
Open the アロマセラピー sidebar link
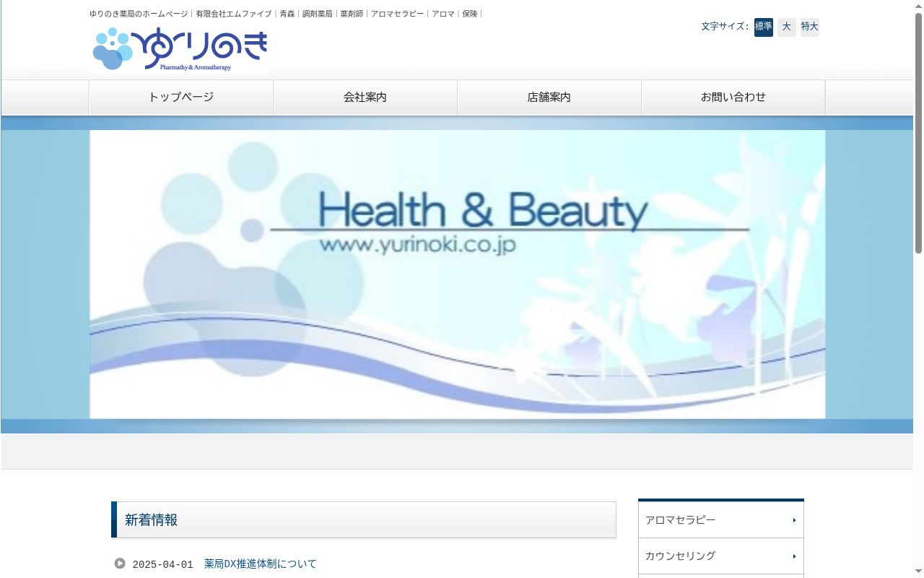pyautogui.click(x=721, y=520)
